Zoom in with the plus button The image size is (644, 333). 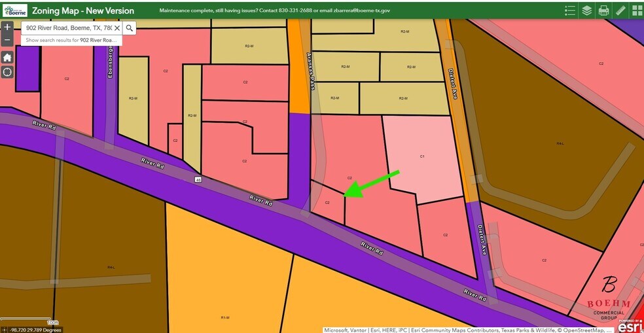click(7, 27)
